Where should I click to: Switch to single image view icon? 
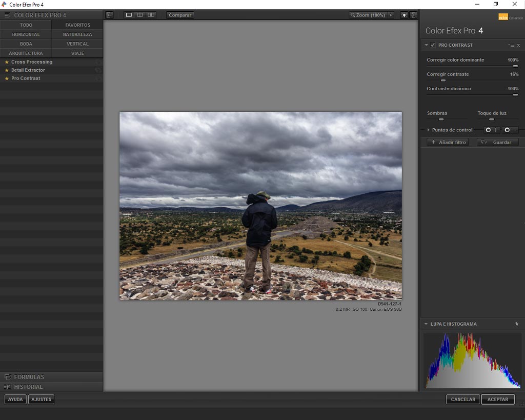[x=129, y=15]
